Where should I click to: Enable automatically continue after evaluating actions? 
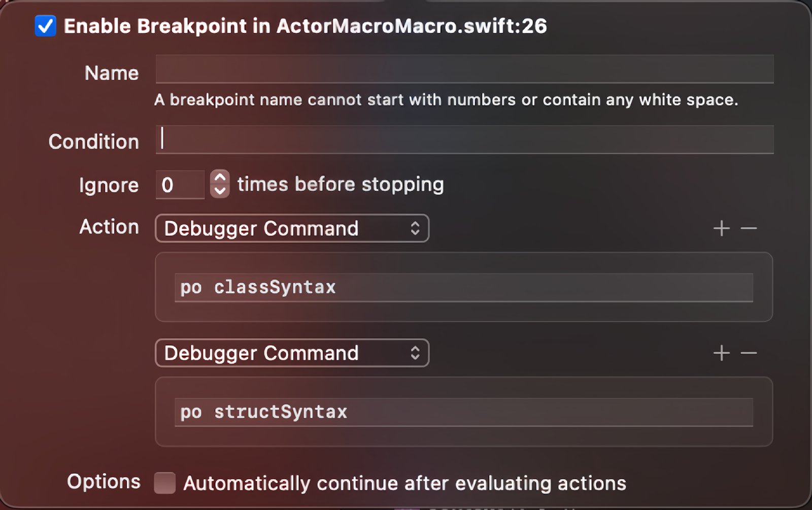165,483
